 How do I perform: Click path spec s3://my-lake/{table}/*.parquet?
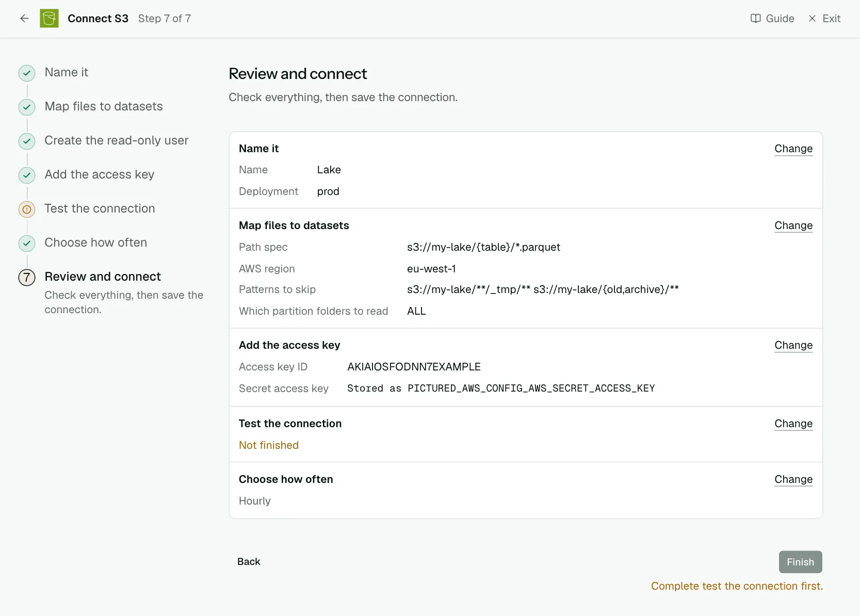click(x=483, y=247)
